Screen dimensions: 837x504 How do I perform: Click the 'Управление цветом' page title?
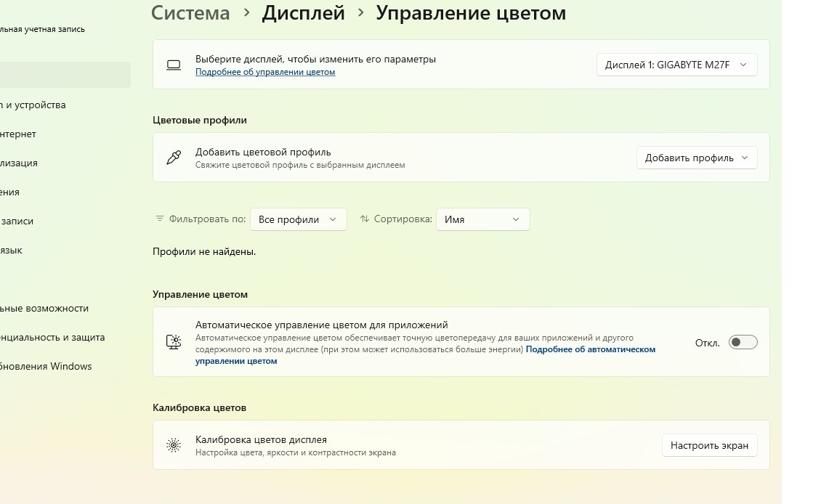[x=471, y=13]
